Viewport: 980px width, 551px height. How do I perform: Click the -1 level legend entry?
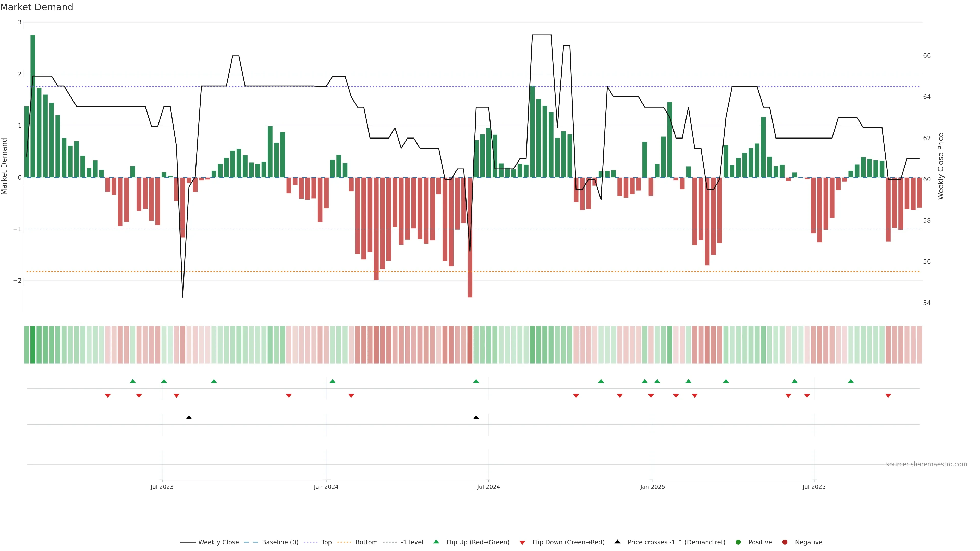412,542
